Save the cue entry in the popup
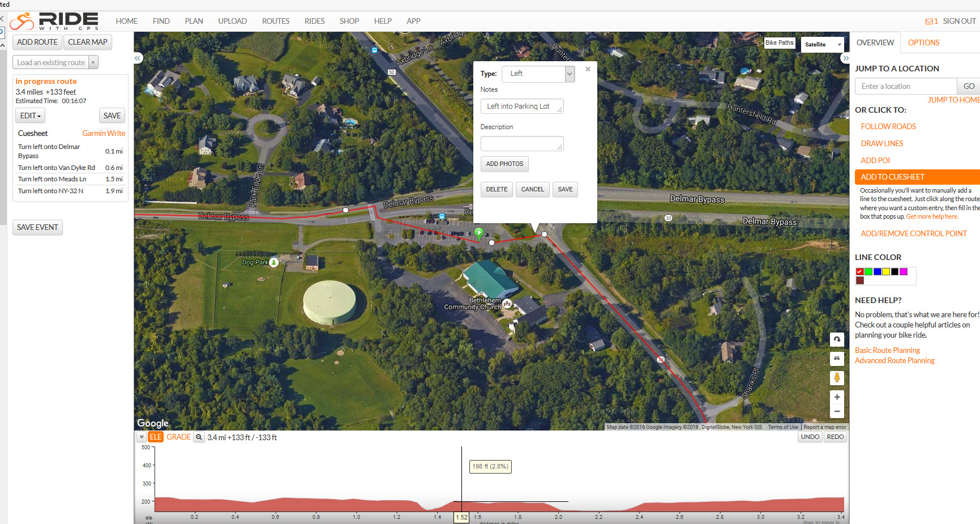 tap(565, 189)
